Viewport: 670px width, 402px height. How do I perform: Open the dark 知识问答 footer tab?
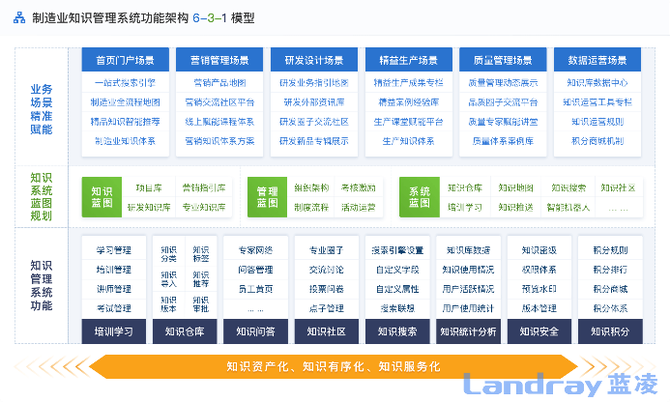256,331
